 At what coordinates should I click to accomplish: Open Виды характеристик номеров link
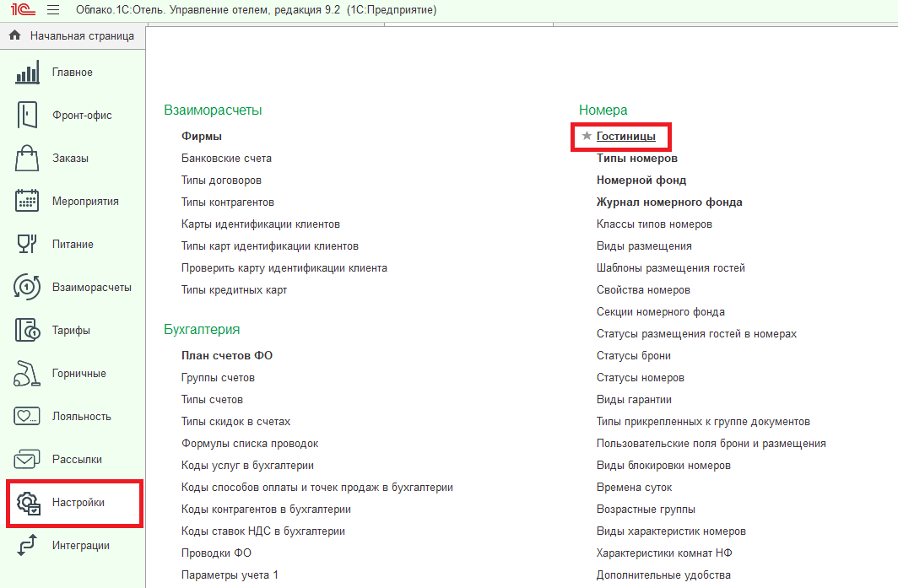[671, 531]
